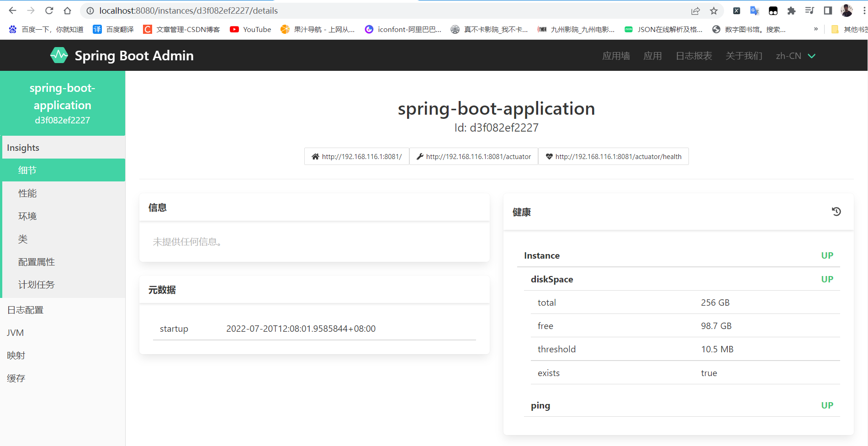This screenshot has width=868, height=446.
Task: Open the media control playlist icon
Action: click(x=810, y=11)
